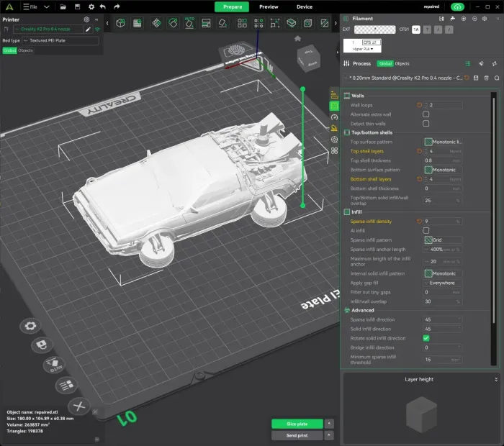Open the Bed type Textured PEI Plate dropdown
Screen dimensions: 504x446
(x=60, y=41)
